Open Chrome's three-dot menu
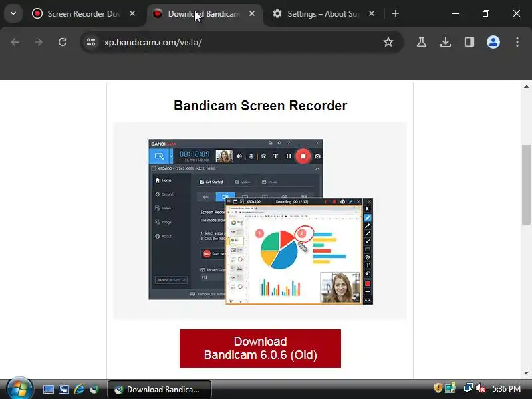Image resolution: width=532 pixels, height=399 pixels. tap(517, 42)
